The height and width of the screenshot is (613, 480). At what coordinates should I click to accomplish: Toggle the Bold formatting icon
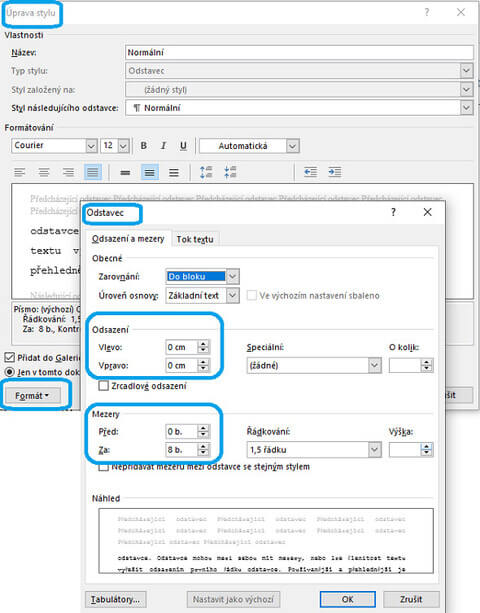point(143,145)
